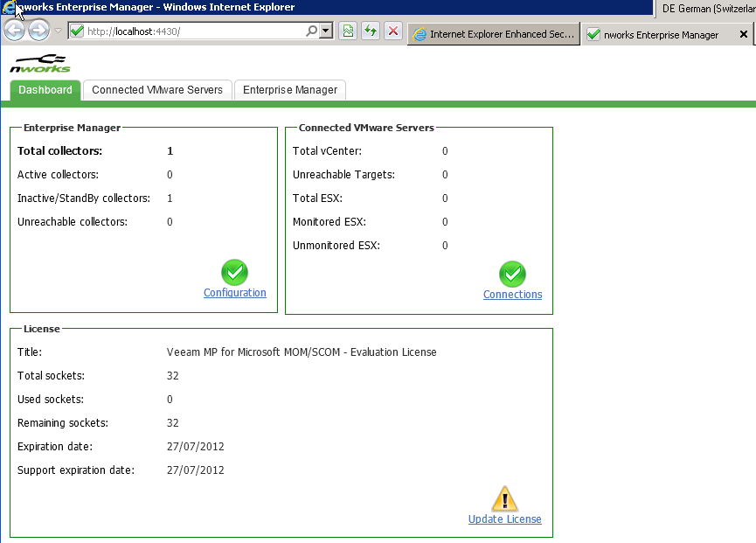Viewport: 756px width, 543px height.
Task: Click the green check icon above Configuration
Action: 234,273
